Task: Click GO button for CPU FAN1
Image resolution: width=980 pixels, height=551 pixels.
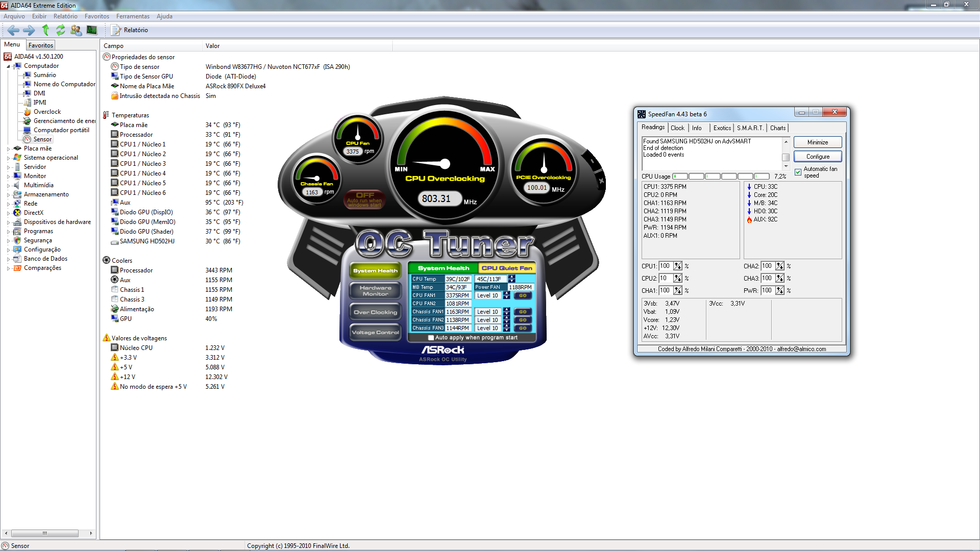Action: (x=523, y=295)
